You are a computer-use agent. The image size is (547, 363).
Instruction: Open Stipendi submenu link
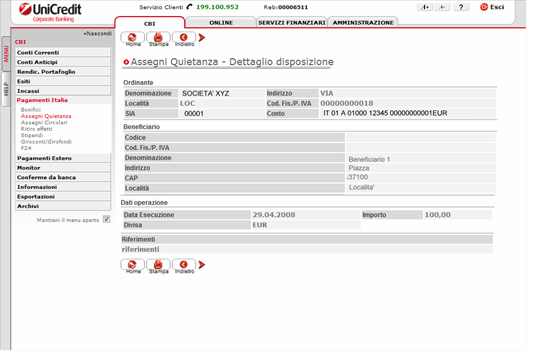(x=32, y=135)
